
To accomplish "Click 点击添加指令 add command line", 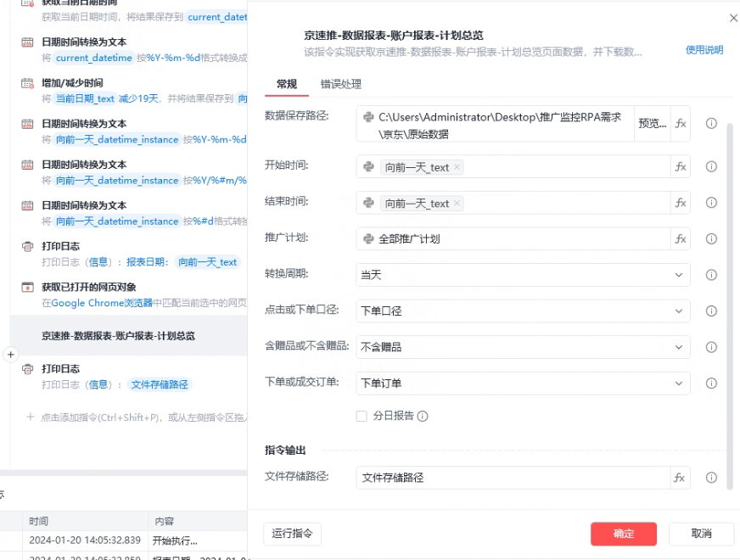I will point(137,417).
